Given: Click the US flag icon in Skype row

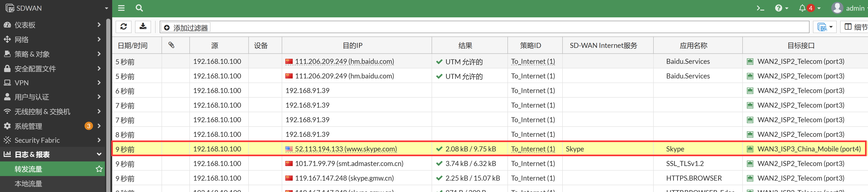Looking at the screenshot, I should coord(289,149).
